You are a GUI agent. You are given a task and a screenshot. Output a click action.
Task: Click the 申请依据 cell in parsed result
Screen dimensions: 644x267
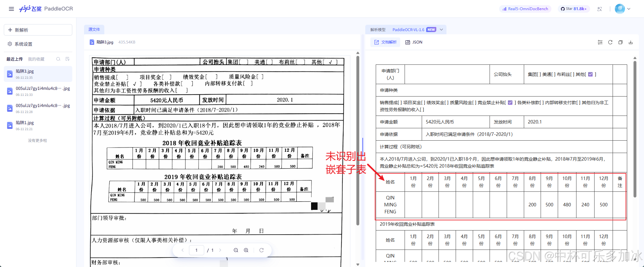[x=399, y=134]
